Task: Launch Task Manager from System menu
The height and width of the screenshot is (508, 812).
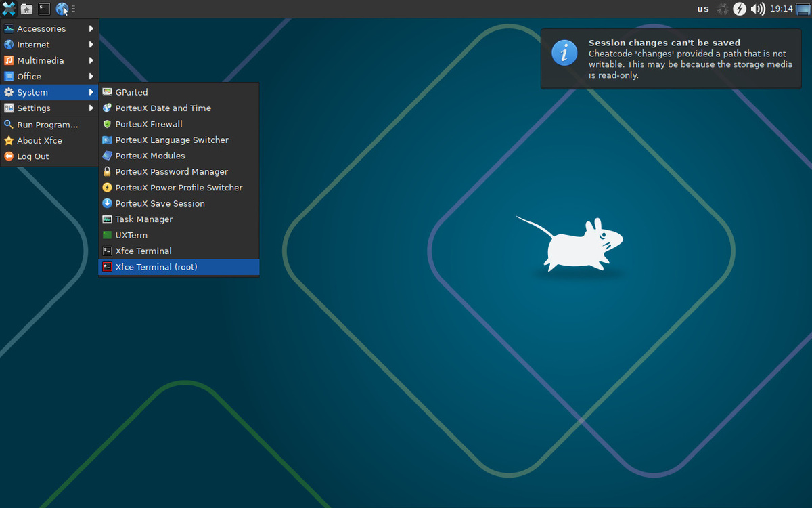Action: (x=179, y=219)
